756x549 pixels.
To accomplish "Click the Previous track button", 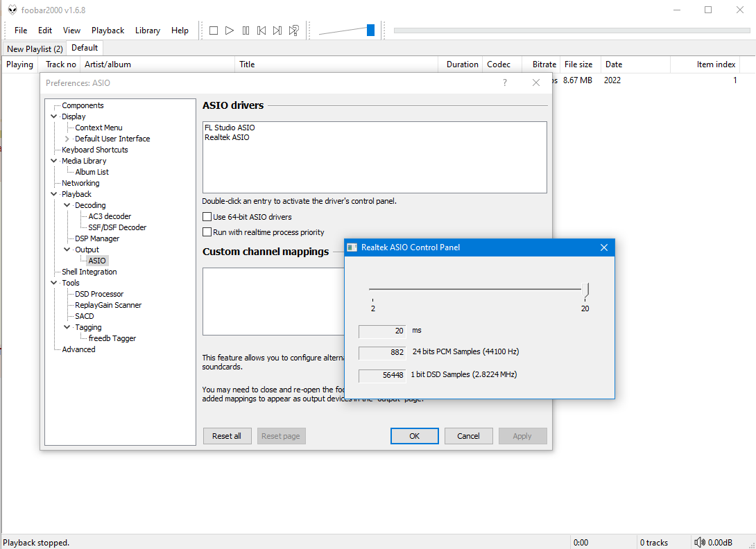I will 261,31.
